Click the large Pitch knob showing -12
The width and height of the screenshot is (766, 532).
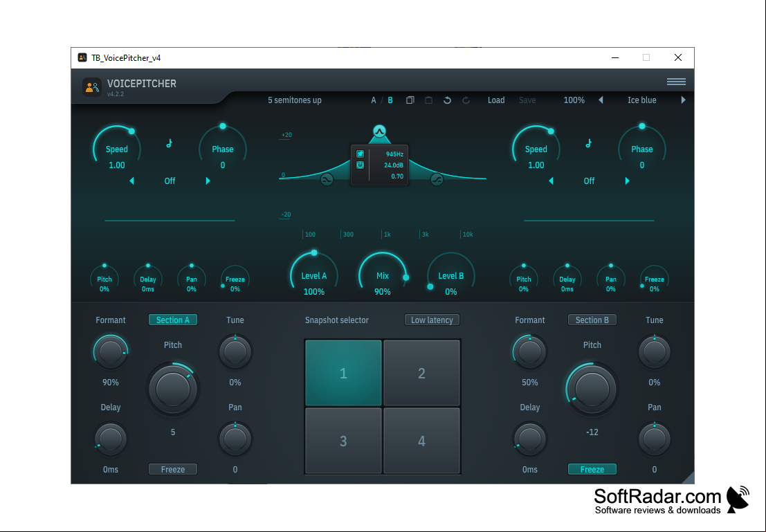[592, 389]
